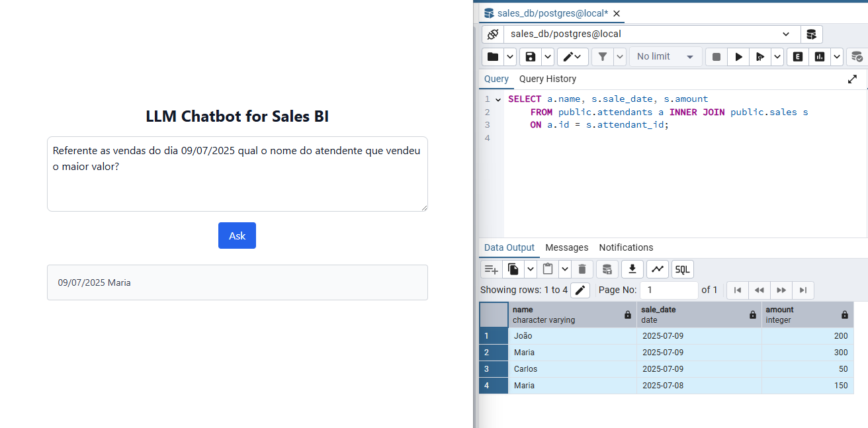Collapse the code fold arrow on line 1
Image resolution: width=868 pixels, height=428 pixels.
pos(498,99)
